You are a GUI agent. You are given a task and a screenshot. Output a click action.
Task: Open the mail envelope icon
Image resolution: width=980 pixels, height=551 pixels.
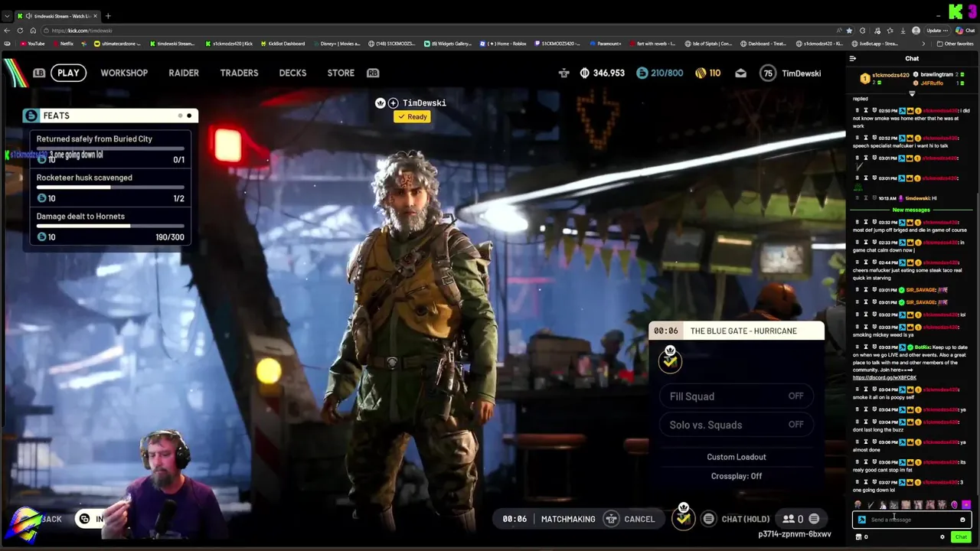tap(740, 73)
